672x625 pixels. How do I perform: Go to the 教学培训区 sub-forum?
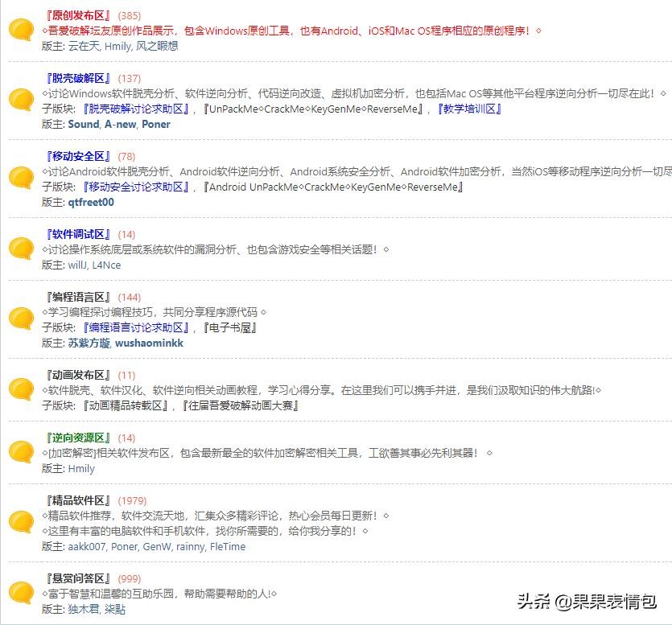470,109
